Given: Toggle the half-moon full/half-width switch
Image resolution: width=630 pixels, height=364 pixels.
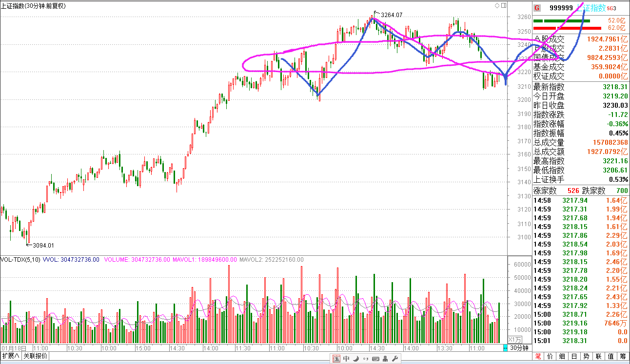Looking at the screenshot, I should click(356, 360).
